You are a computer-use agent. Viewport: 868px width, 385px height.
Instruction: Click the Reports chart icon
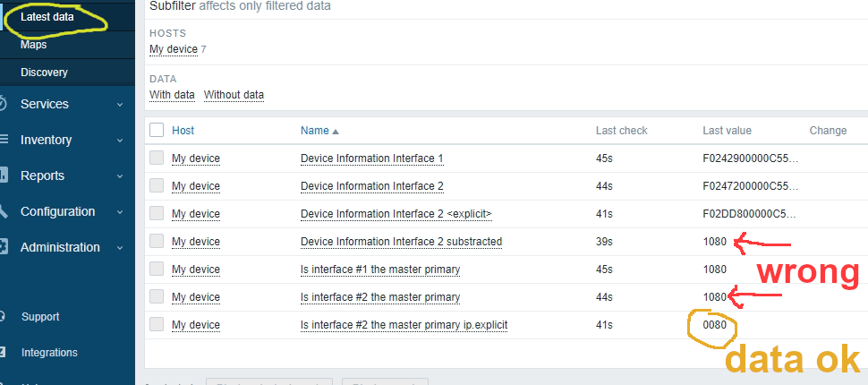(4, 175)
